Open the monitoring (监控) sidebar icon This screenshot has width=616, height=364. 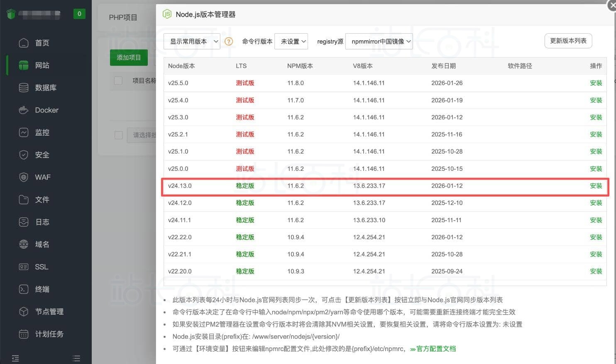pos(24,132)
